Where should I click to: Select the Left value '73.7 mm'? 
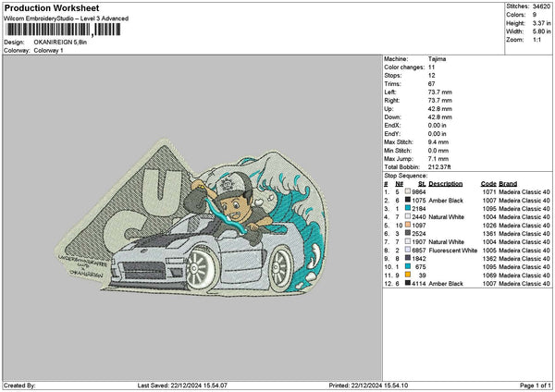440,92
